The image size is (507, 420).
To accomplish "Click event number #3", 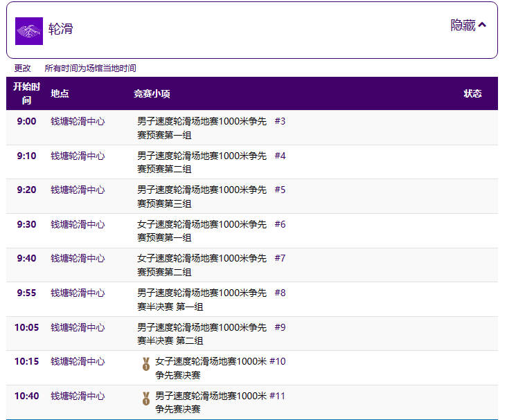I will (280, 121).
